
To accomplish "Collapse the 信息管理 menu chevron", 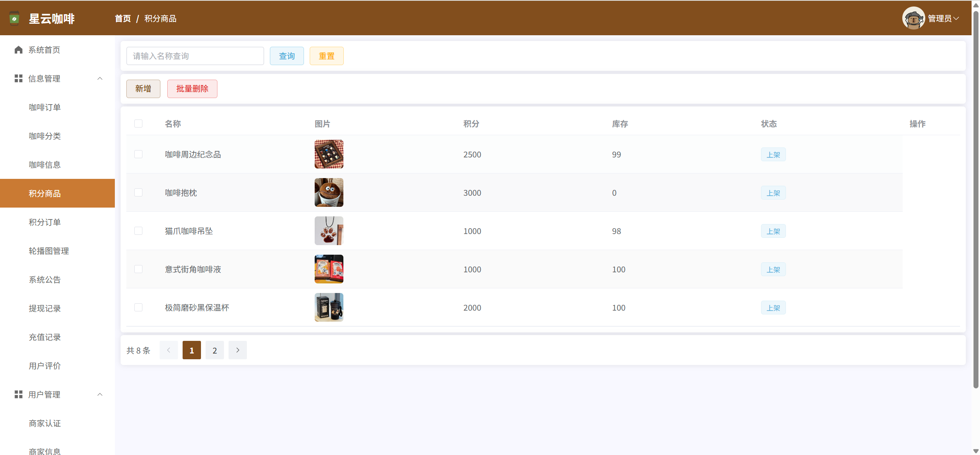I will pos(100,79).
